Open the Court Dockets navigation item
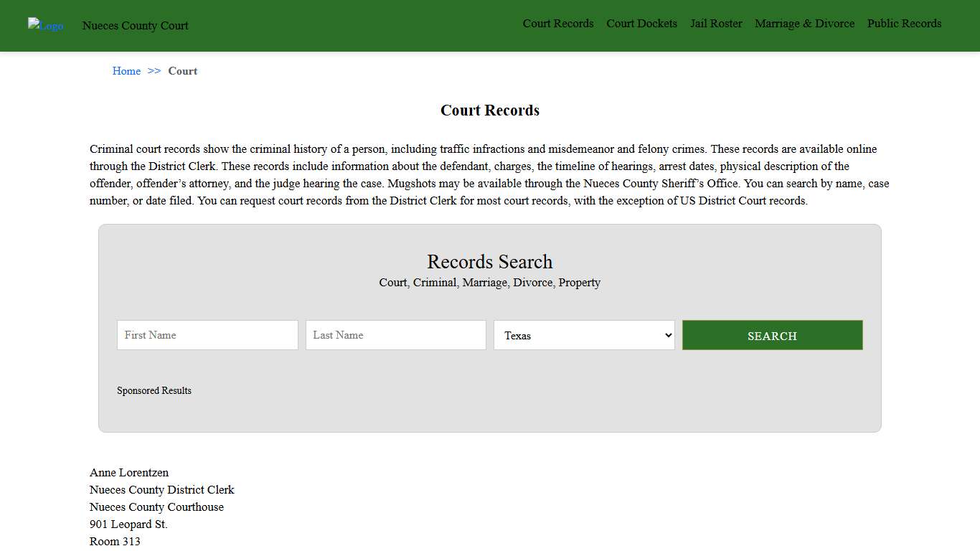Screen dimensions: 980x551 point(641,23)
